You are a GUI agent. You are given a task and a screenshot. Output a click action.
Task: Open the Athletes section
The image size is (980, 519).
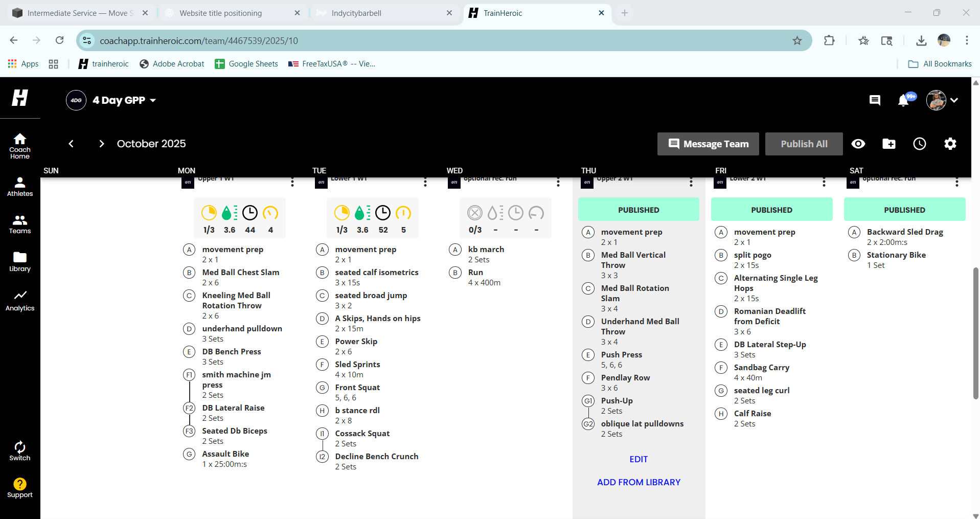coord(20,187)
